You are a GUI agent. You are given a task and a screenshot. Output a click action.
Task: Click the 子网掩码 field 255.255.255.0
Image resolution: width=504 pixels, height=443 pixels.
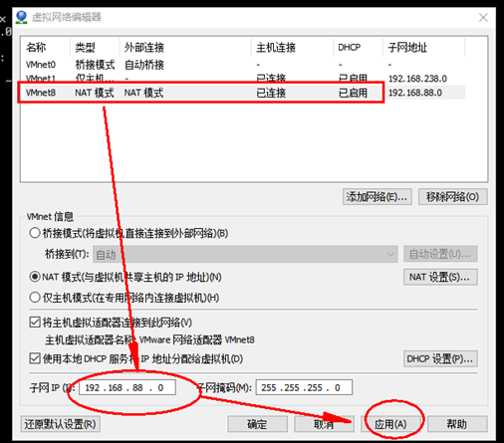click(304, 387)
